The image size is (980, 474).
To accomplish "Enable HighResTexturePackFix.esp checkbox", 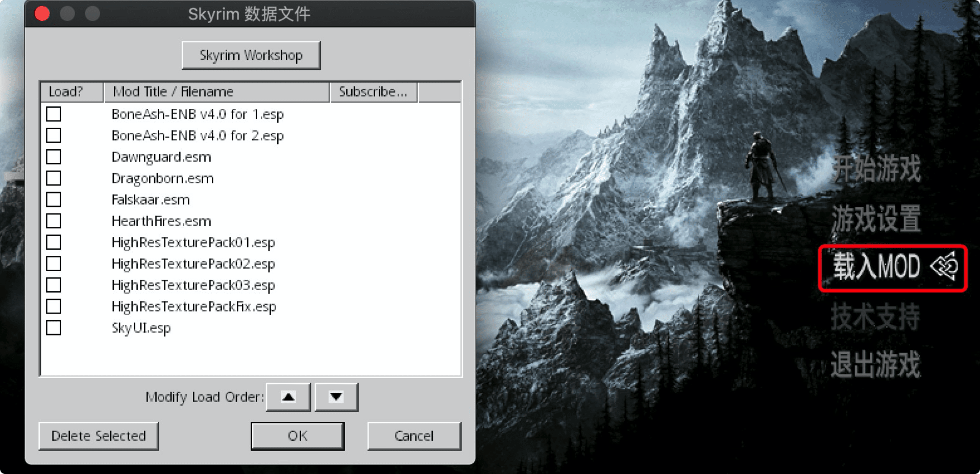I will (x=54, y=306).
